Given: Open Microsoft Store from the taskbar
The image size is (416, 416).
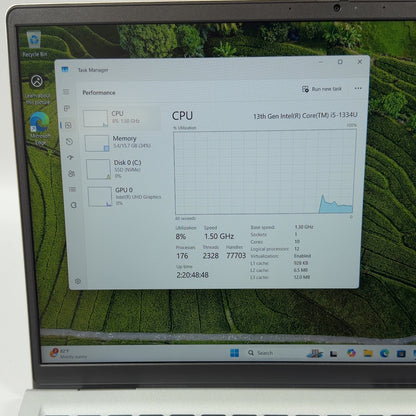Looking at the screenshot, I should pyautogui.click(x=401, y=353).
